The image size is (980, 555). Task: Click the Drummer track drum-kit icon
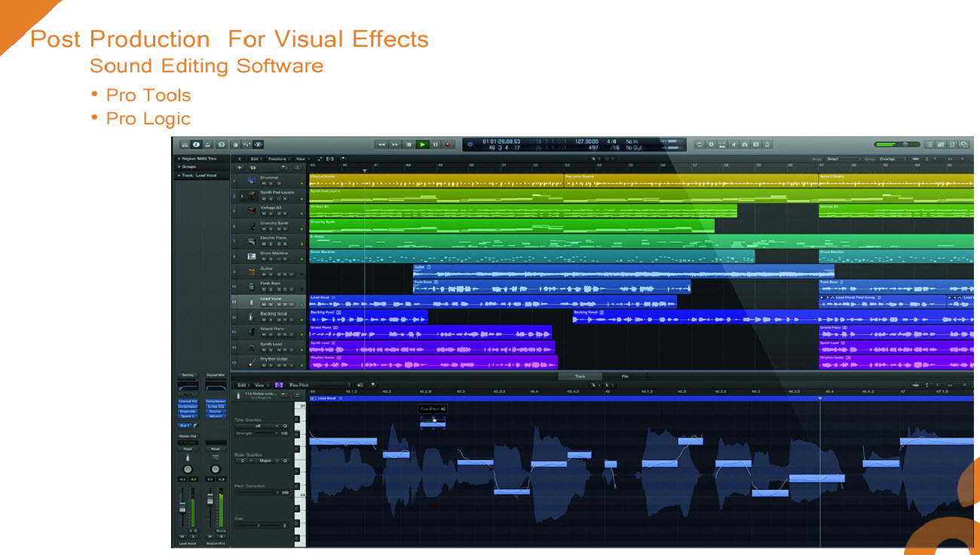[251, 181]
